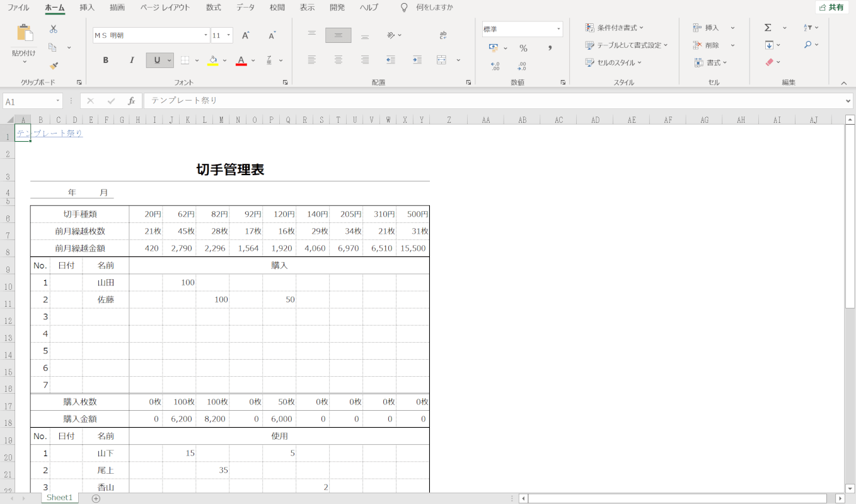
Task: Click the AutoSum sigma icon
Action: click(x=768, y=28)
